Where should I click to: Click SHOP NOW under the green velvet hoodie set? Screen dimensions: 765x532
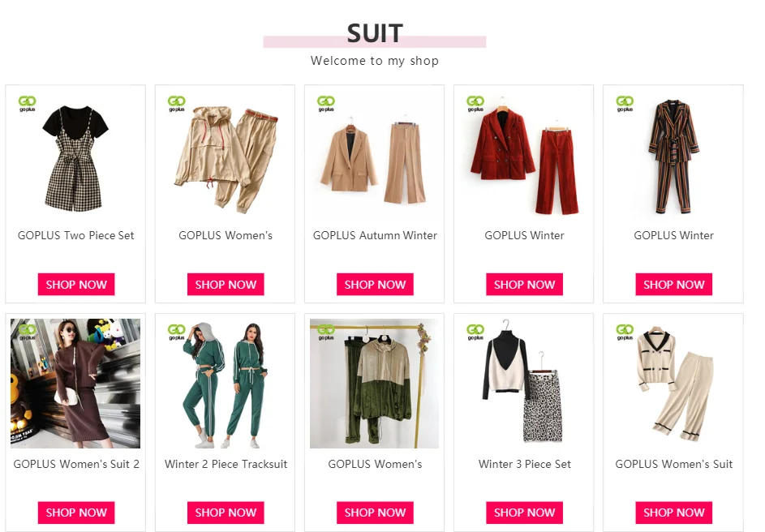click(x=375, y=513)
